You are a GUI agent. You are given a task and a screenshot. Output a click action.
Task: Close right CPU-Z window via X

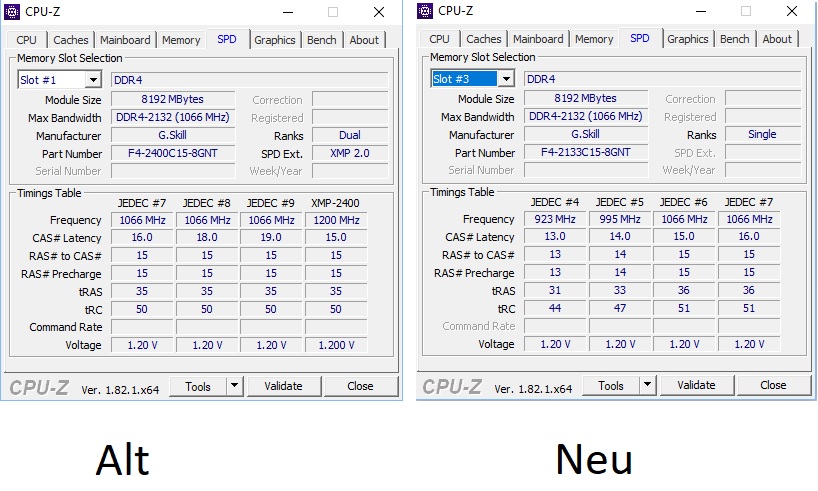[x=792, y=11]
